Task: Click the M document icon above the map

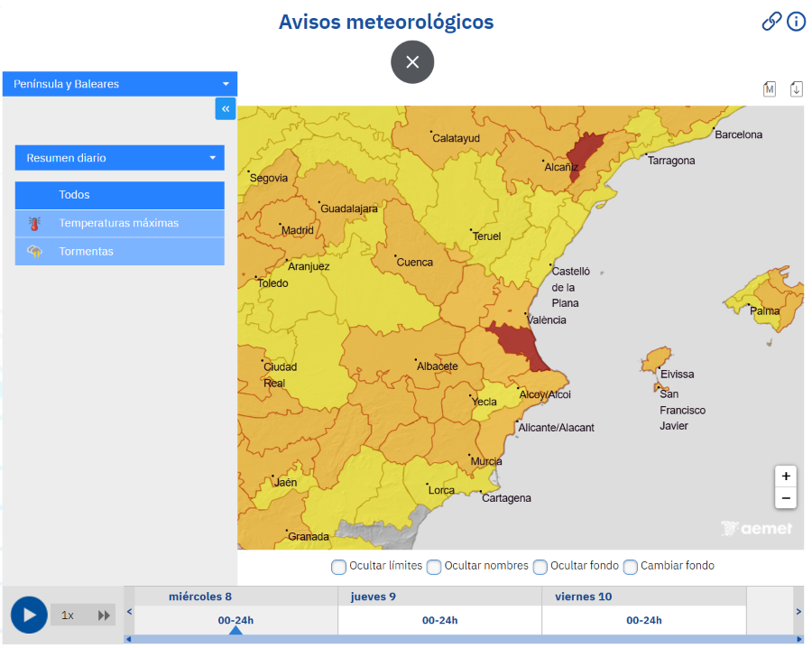Action: pos(770,89)
